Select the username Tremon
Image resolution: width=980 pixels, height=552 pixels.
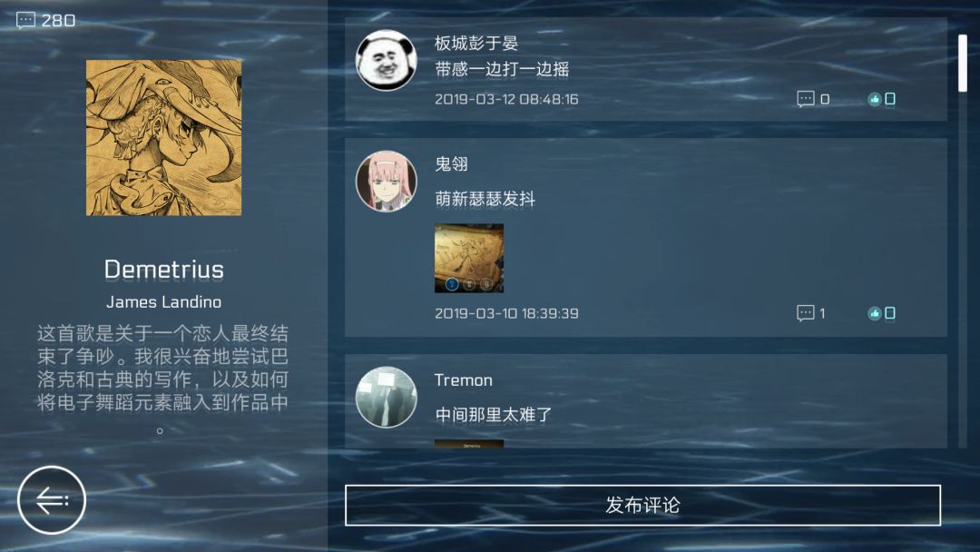464,380
